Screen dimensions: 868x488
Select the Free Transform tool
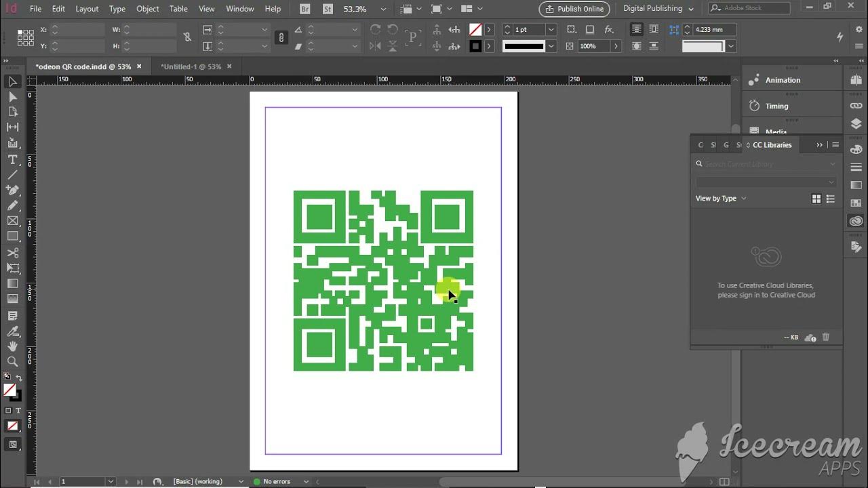[x=12, y=268]
